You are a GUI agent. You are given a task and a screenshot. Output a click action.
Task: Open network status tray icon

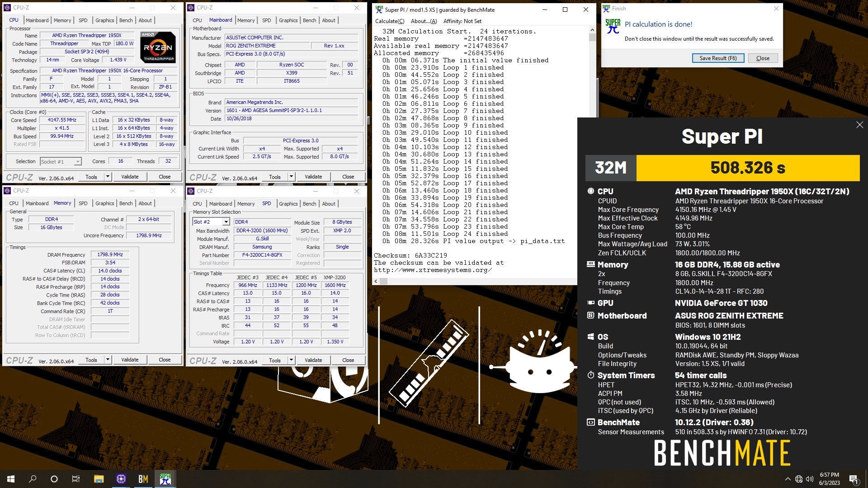(799, 479)
